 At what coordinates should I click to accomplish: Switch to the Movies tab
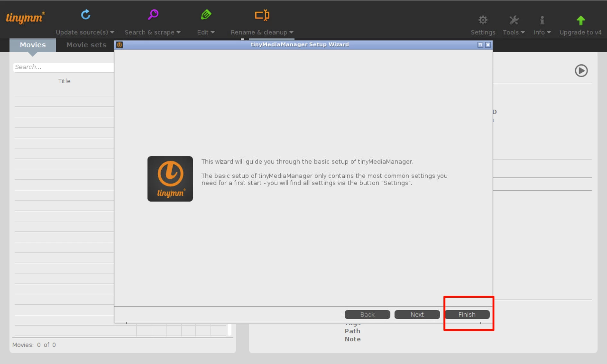33,45
